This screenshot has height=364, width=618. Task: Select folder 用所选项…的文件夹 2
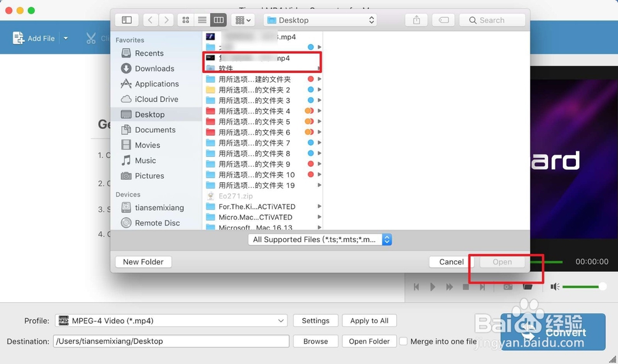click(263, 90)
